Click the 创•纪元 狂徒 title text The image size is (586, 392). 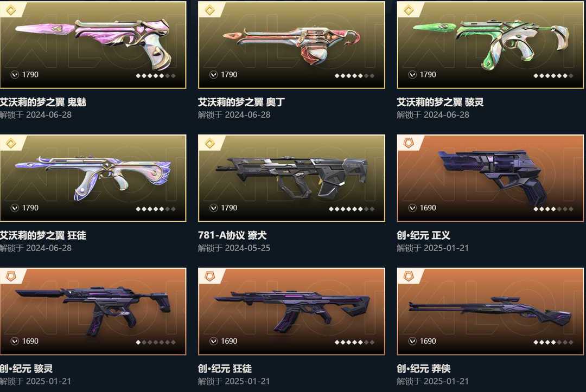pyautogui.click(x=225, y=369)
